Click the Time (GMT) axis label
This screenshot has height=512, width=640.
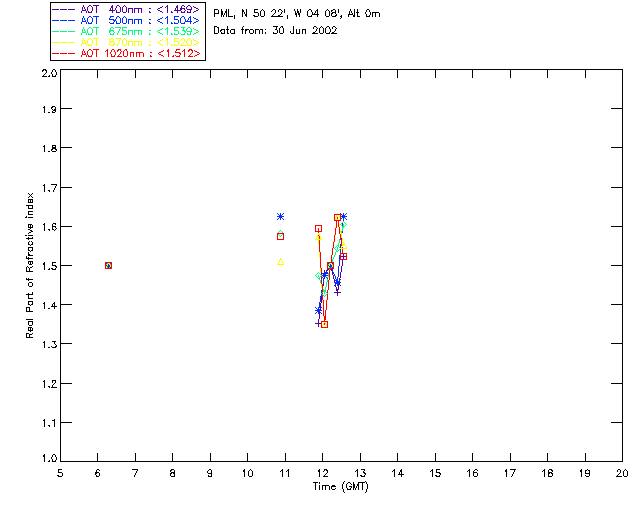click(x=340, y=487)
